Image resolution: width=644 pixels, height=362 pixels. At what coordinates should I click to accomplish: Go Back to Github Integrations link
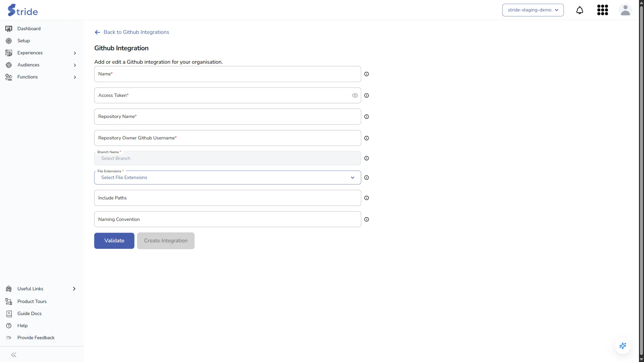136,32
